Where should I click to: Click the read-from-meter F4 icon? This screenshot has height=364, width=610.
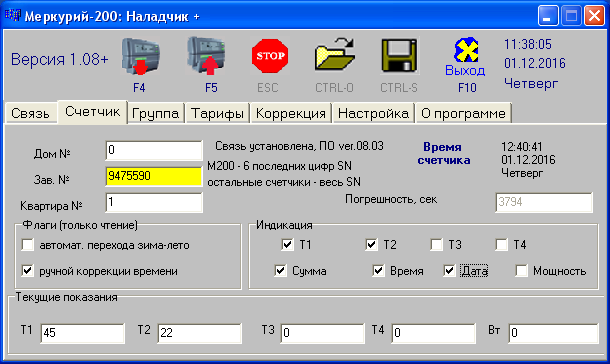[140, 56]
